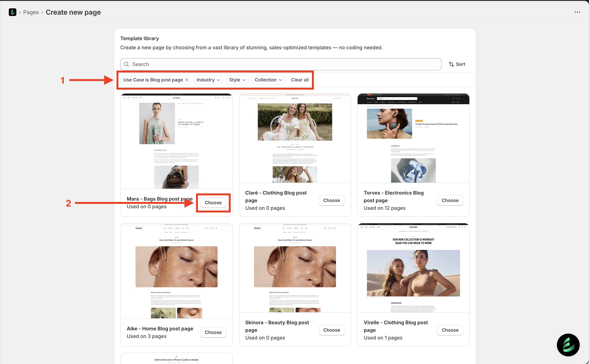Screen dimensions: 590x364
Task: Choose the Mara Bags template
Action: coord(213,203)
